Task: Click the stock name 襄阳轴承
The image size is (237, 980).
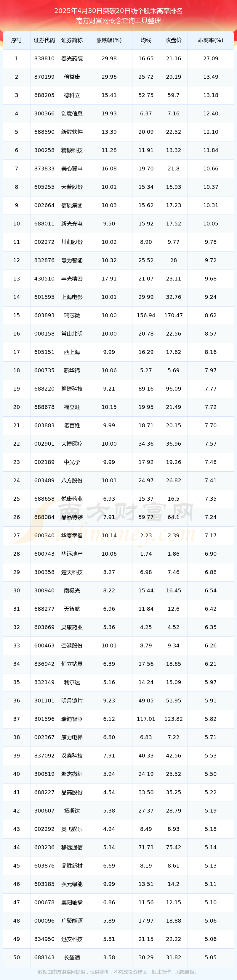Action: tap(72, 902)
